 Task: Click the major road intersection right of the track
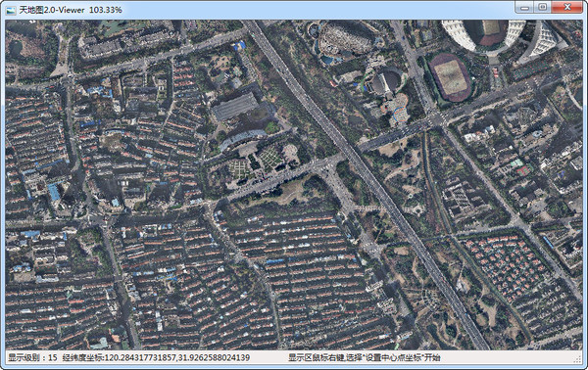[436, 119]
